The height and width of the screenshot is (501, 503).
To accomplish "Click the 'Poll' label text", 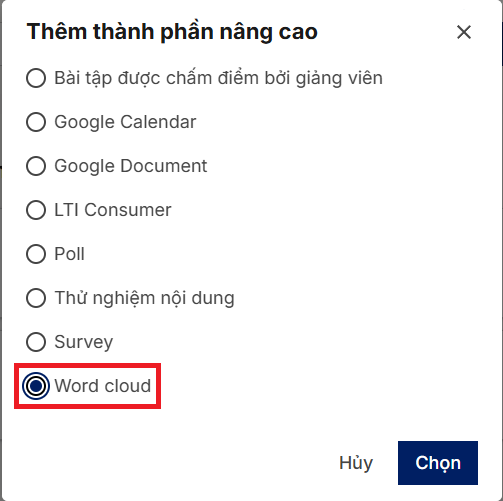I will (x=69, y=254).
